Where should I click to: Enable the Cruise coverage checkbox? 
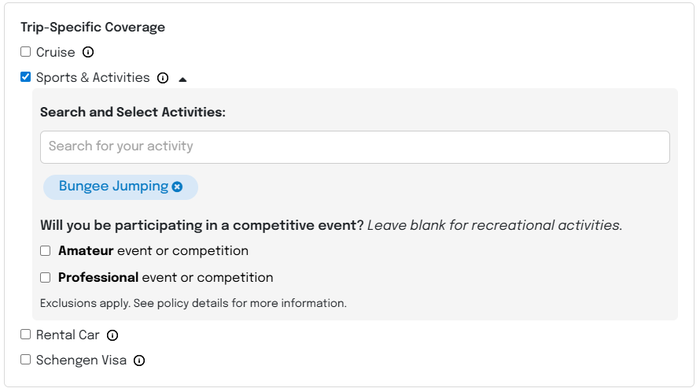pyautogui.click(x=25, y=52)
